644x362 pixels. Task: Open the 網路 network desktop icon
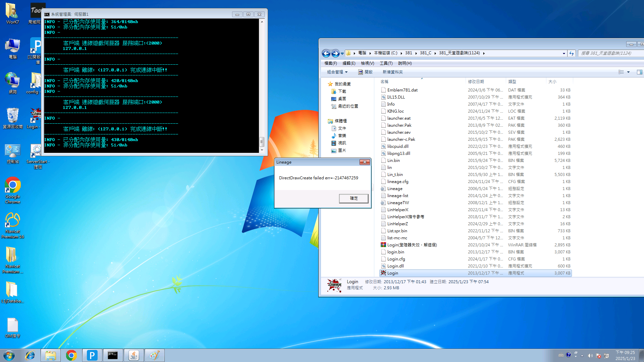[12, 83]
